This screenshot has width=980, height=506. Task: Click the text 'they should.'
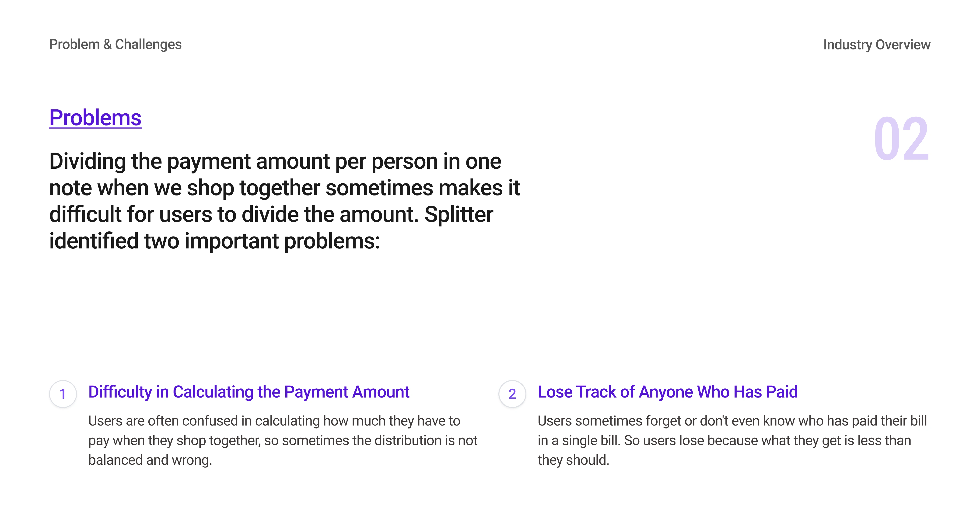[x=573, y=460]
